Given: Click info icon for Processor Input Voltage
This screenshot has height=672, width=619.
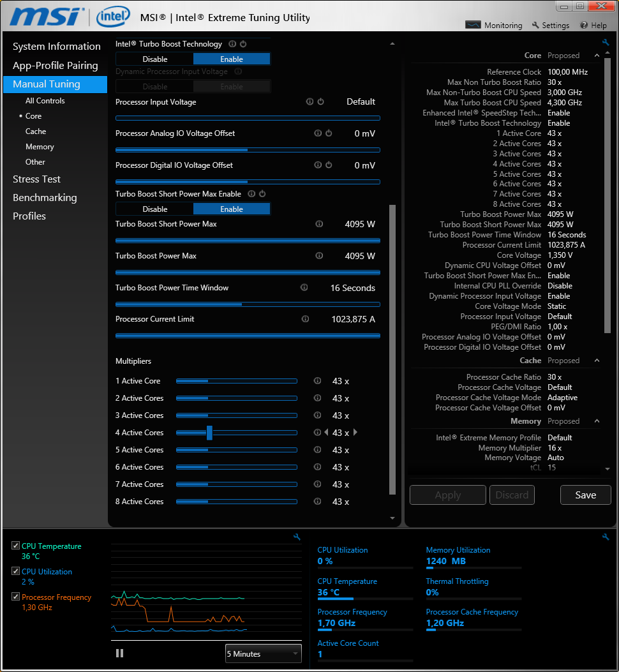Looking at the screenshot, I should 309,101.
